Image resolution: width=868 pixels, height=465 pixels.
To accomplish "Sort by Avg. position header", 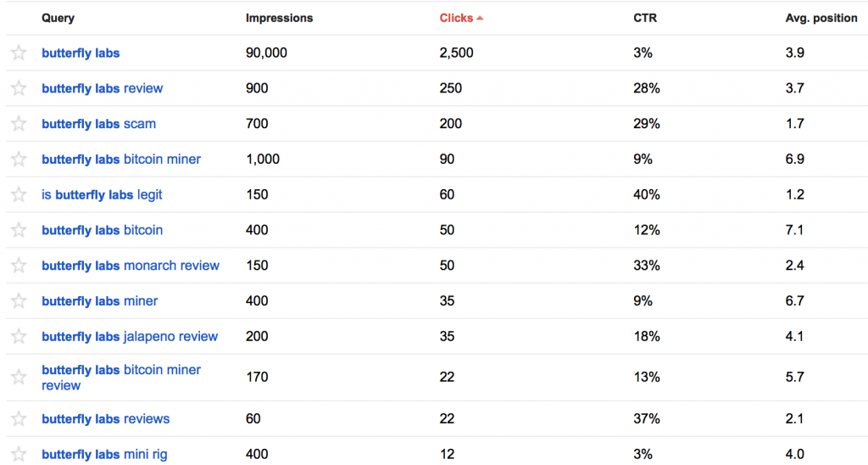I will click(x=821, y=18).
